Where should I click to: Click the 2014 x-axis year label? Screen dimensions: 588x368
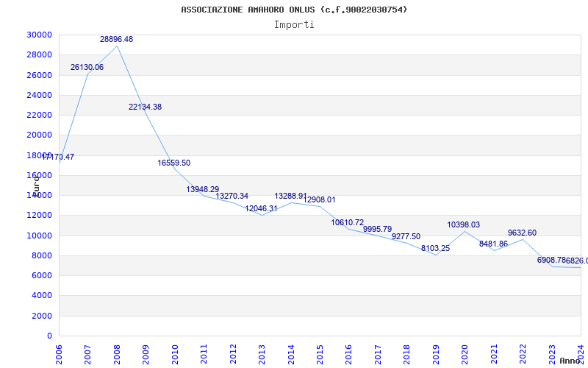[290, 354]
